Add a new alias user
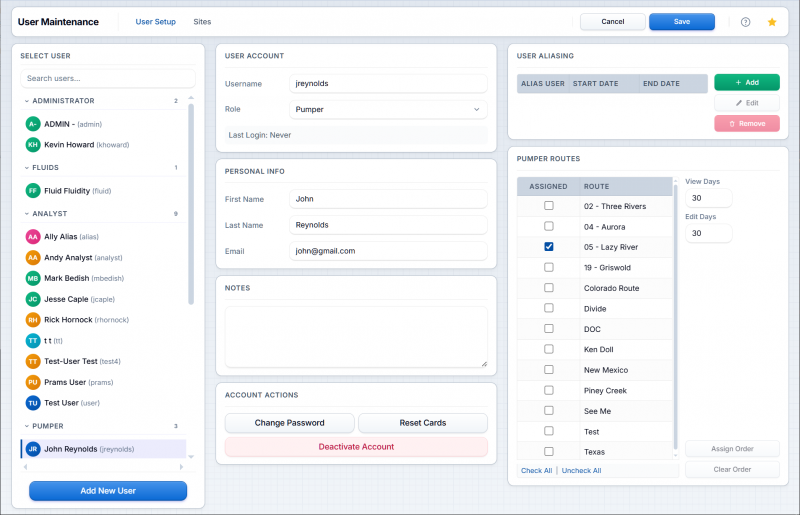The image size is (800, 515). tap(747, 82)
